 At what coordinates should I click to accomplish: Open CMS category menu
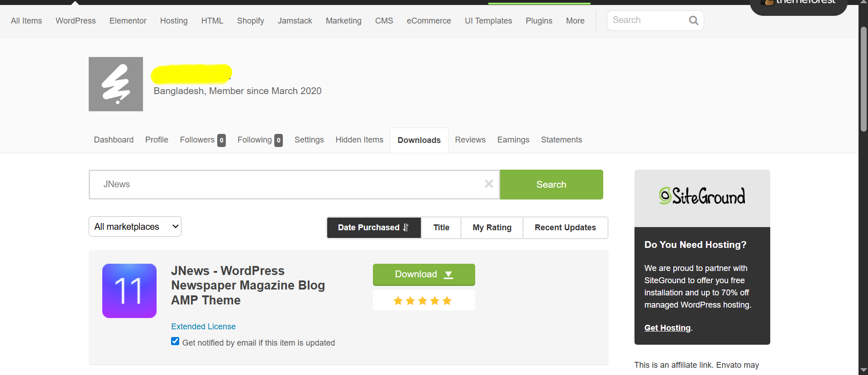click(x=384, y=21)
